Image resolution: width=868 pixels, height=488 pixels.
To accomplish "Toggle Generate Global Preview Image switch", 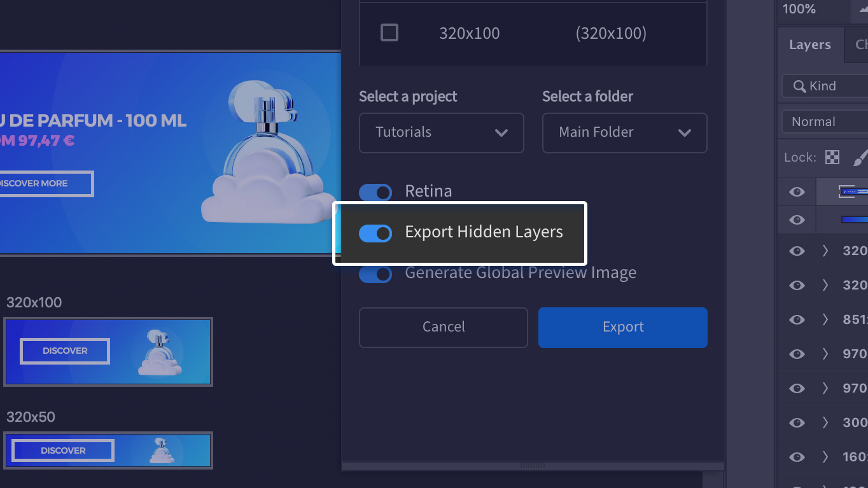I will pos(375,274).
